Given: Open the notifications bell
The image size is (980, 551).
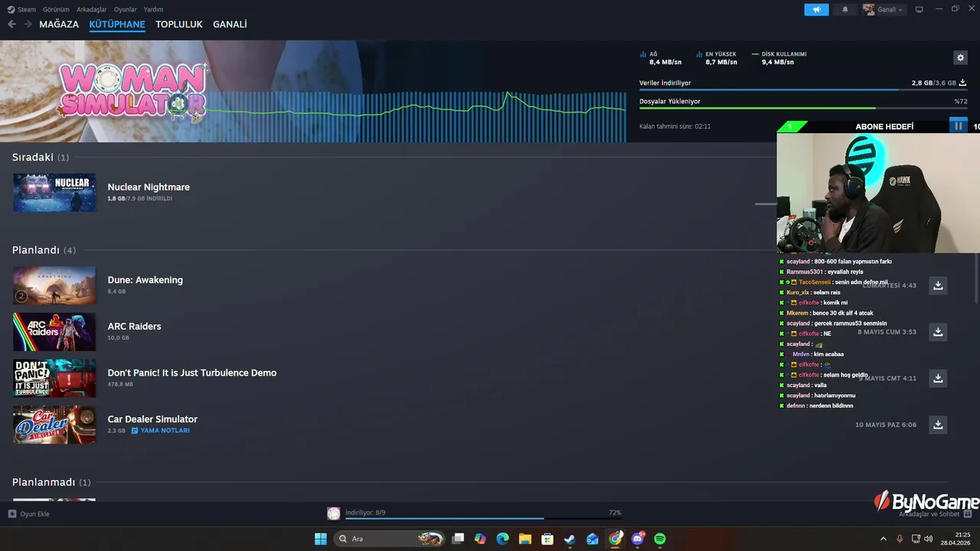Looking at the screenshot, I should (x=845, y=9).
